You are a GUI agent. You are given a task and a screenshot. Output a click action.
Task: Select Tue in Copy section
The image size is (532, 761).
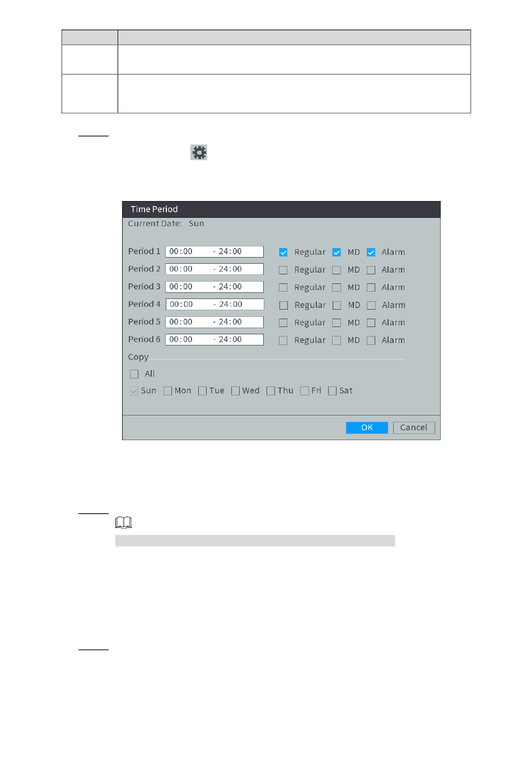point(202,391)
